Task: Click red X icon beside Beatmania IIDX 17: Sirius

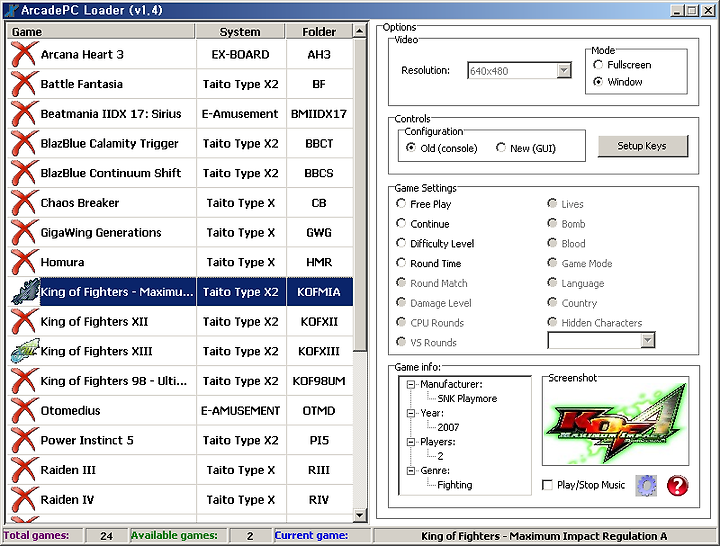Action: click(24, 114)
